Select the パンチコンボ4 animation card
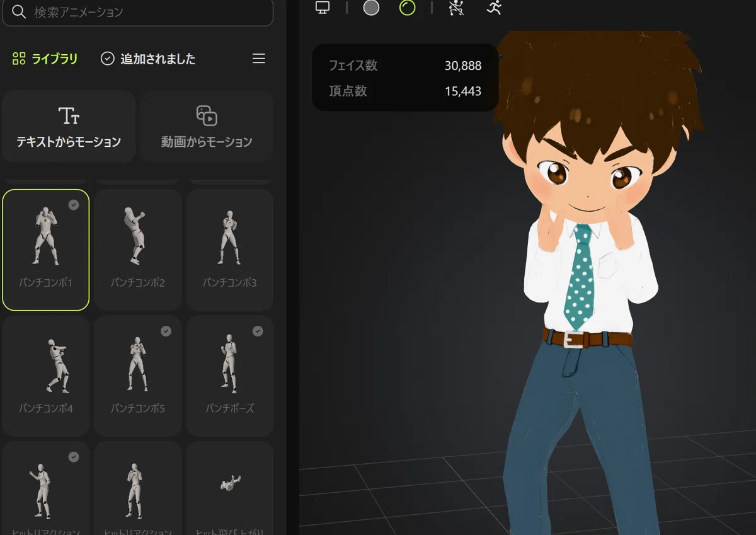The image size is (756, 535). pos(46,376)
